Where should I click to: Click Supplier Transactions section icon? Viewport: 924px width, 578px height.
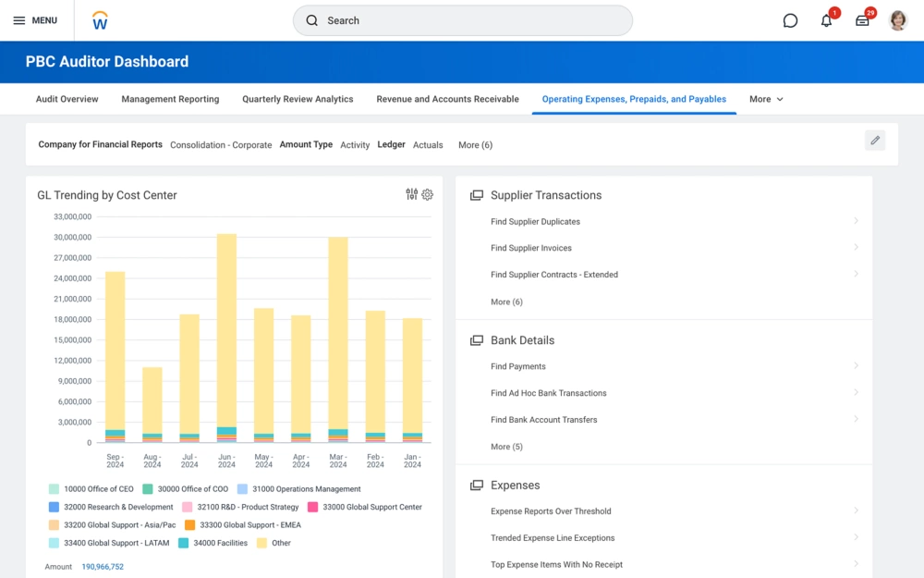tap(477, 195)
